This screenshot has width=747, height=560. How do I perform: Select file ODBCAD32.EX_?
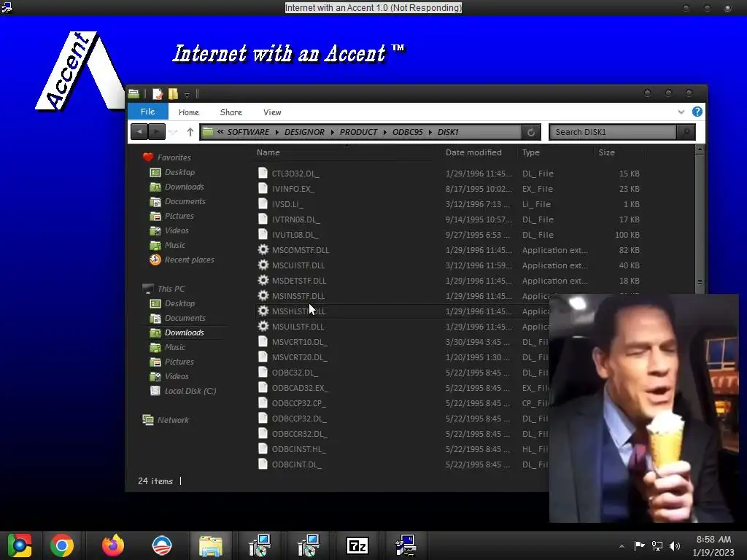(300, 388)
